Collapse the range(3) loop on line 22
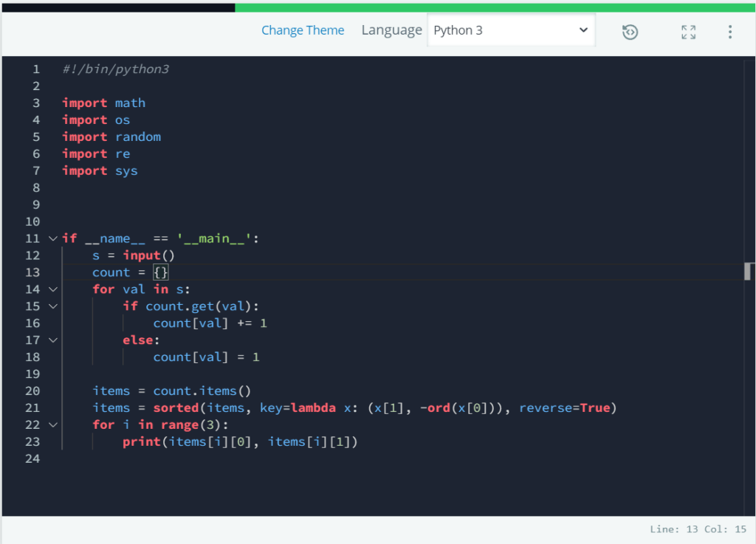 click(x=52, y=424)
